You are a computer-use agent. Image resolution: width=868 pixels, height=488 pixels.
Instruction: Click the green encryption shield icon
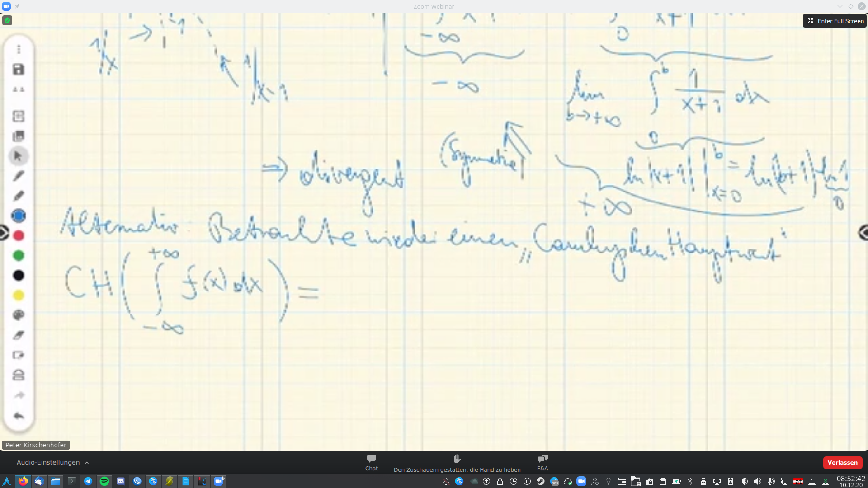(x=7, y=20)
